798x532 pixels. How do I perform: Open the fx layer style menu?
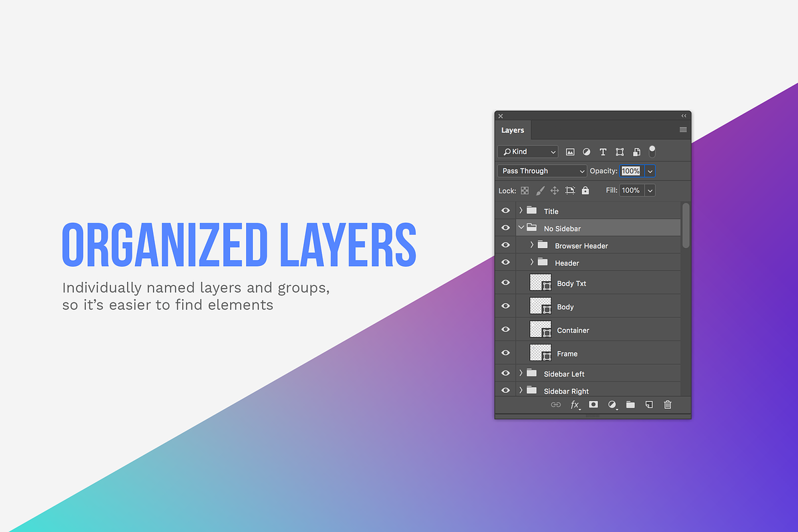575,404
